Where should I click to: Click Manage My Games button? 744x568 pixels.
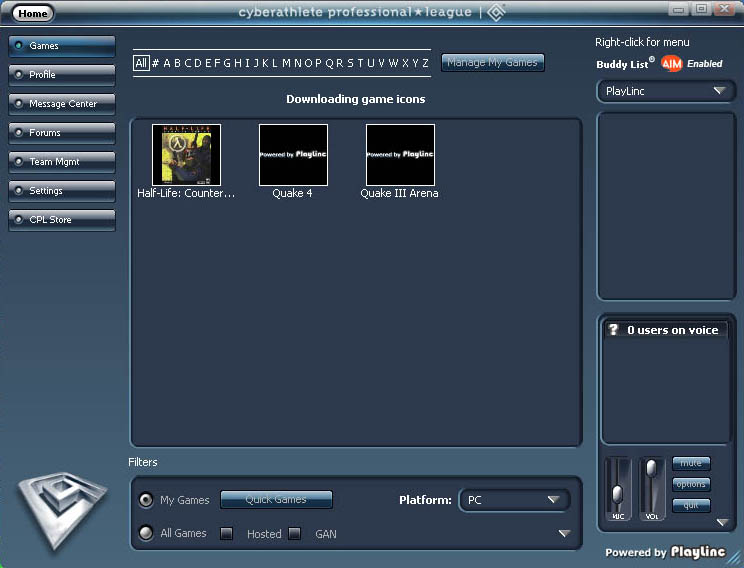pyautogui.click(x=493, y=63)
